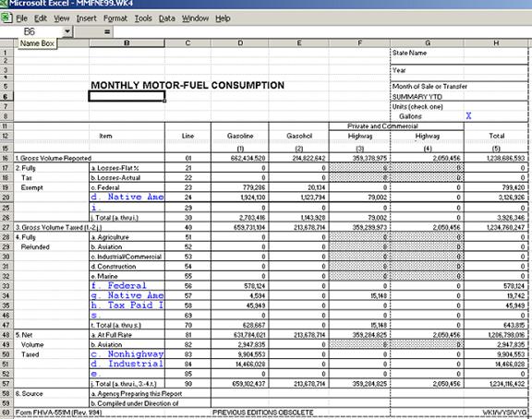This screenshot has height=419, width=532.
Task: Open the View menu
Action: click(61, 18)
